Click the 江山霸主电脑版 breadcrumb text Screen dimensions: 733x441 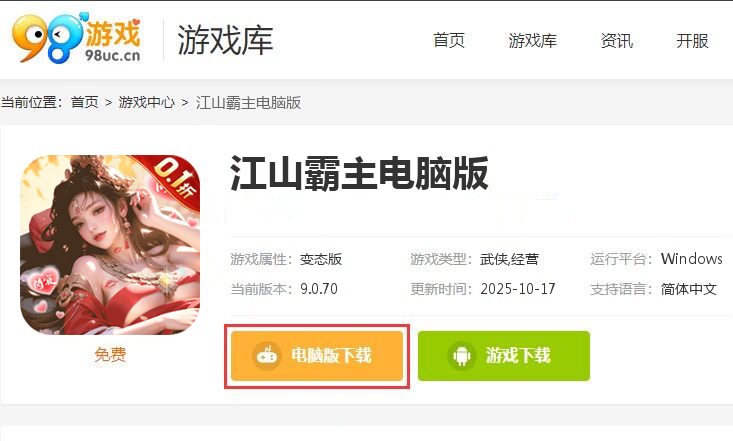point(248,102)
